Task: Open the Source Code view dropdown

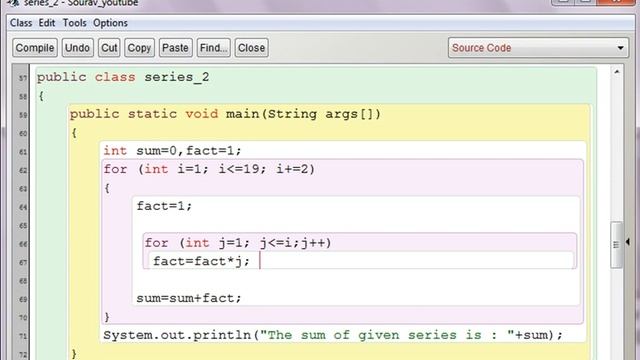Action: (x=538, y=48)
